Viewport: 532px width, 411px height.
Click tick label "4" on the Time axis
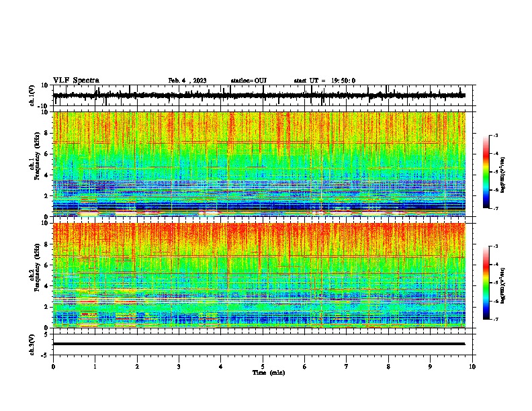coord(221,367)
